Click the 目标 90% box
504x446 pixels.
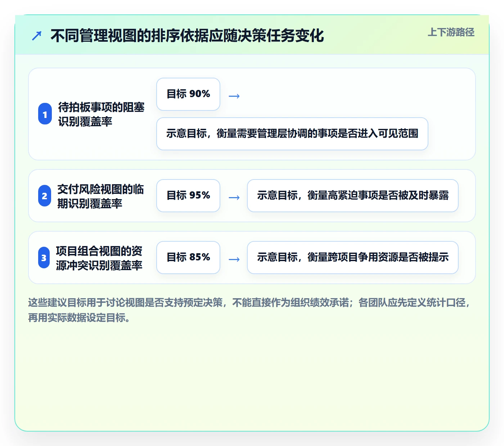(188, 94)
